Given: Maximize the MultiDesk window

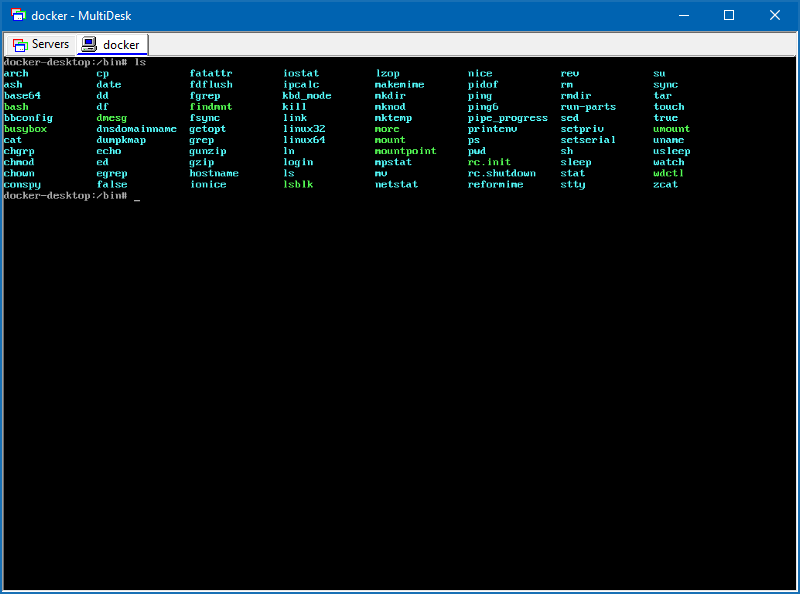Looking at the screenshot, I should [x=729, y=15].
